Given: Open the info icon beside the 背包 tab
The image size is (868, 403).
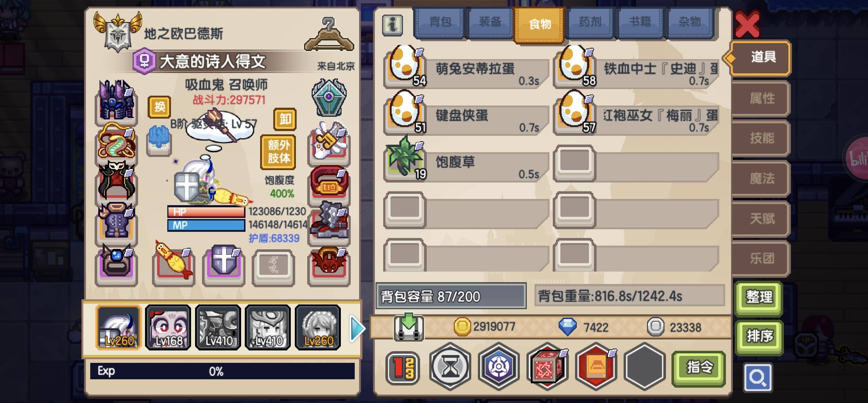Looking at the screenshot, I should (x=392, y=25).
